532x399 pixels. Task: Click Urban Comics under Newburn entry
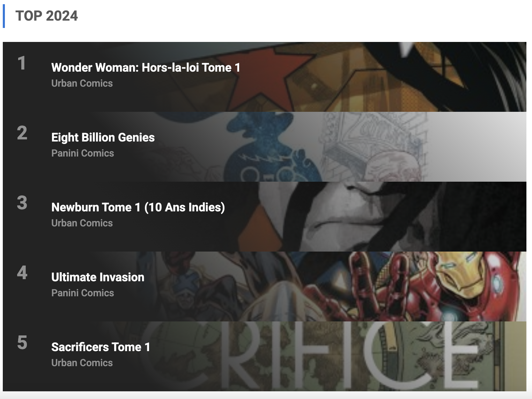pyautogui.click(x=82, y=223)
